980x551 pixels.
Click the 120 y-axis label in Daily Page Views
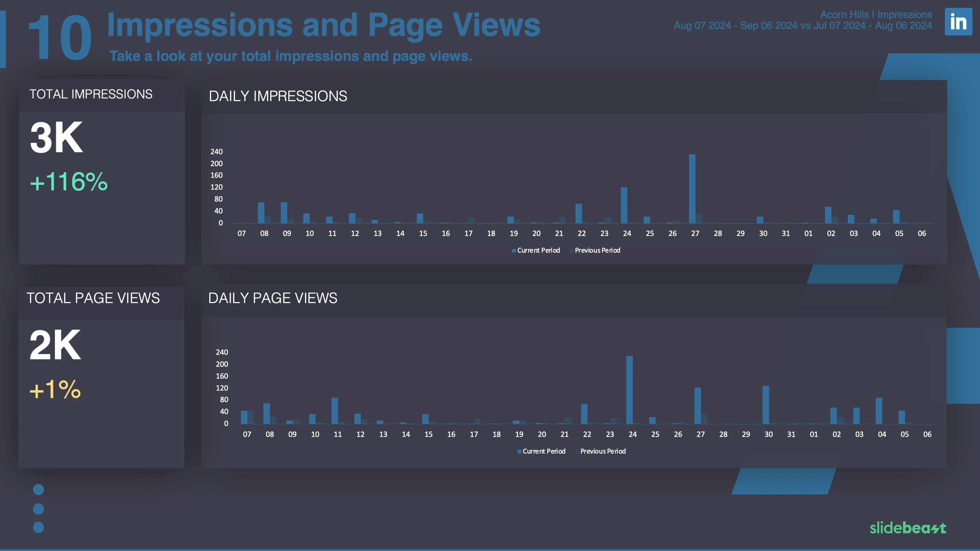pos(222,388)
